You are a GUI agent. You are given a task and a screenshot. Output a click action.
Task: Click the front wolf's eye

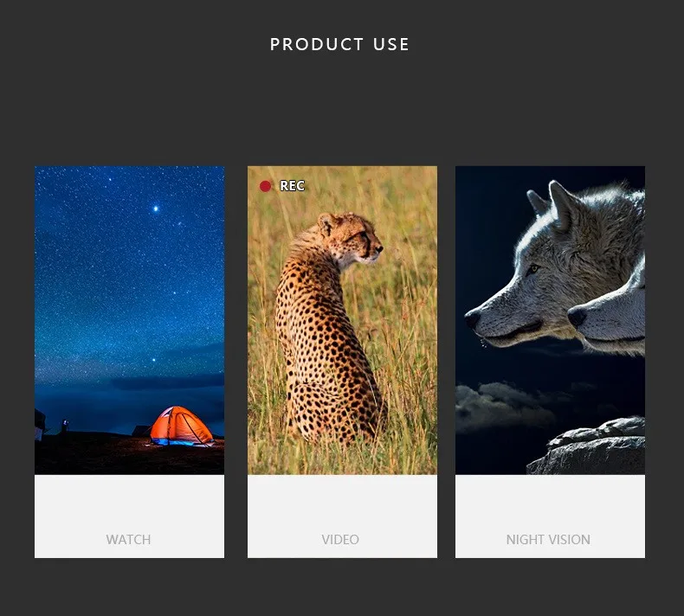tap(532, 269)
